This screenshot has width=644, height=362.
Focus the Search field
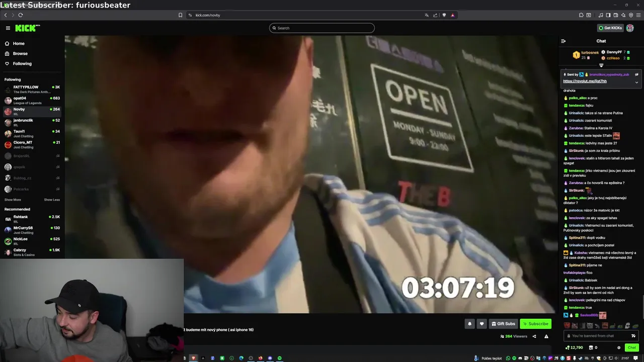tap(322, 28)
